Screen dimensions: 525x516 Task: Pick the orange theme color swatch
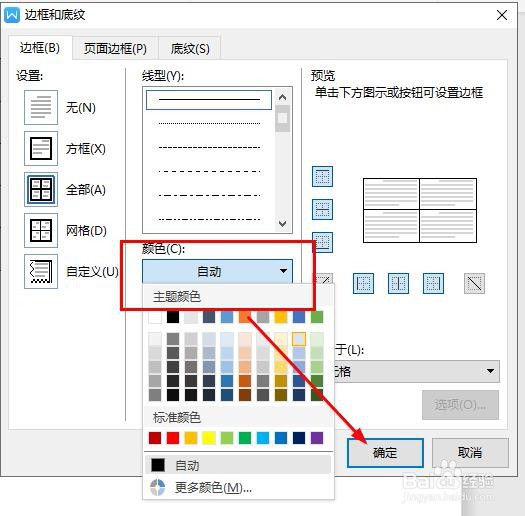click(x=245, y=317)
